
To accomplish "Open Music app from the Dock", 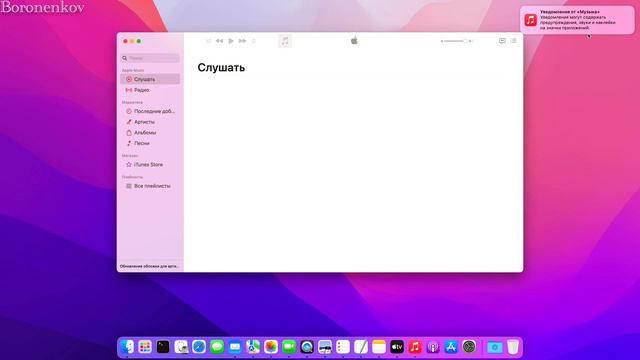I will click(415, 347).
